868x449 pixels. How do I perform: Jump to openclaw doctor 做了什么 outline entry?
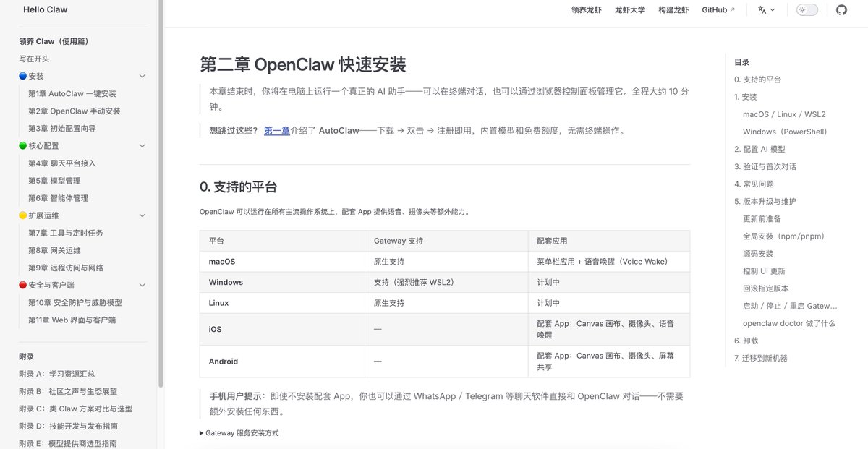click(789, 323)
